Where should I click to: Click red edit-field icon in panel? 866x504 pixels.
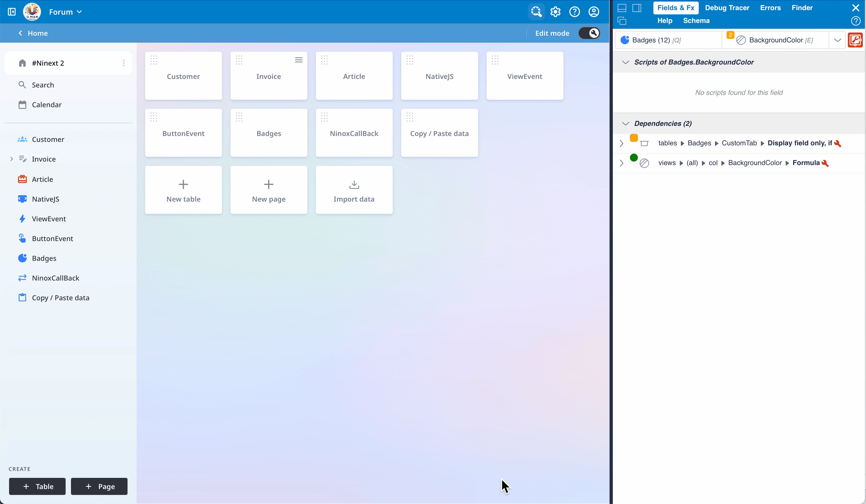(x=855, y=40)
